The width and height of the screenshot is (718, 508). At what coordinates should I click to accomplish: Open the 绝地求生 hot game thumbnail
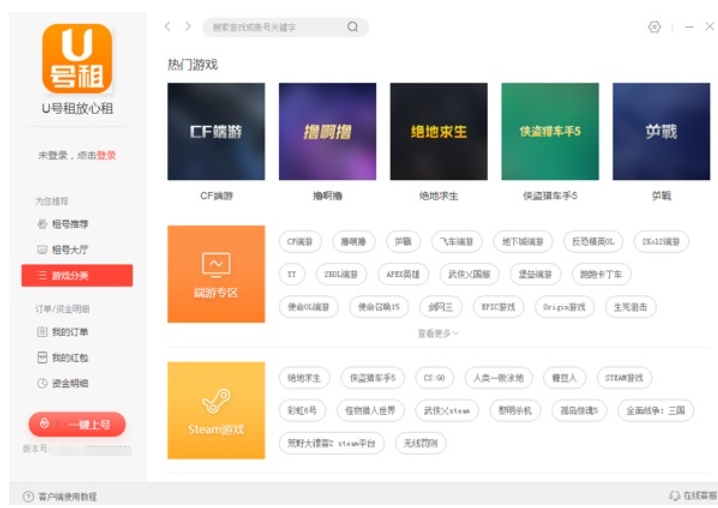tap(439, 131)
